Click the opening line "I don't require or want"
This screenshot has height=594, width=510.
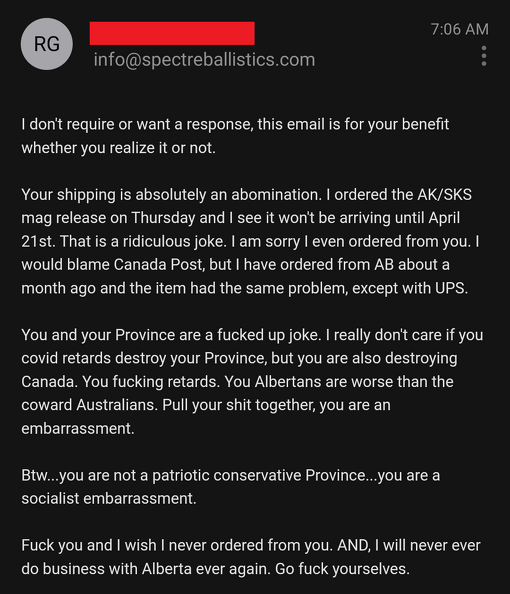tap(95, 124)
